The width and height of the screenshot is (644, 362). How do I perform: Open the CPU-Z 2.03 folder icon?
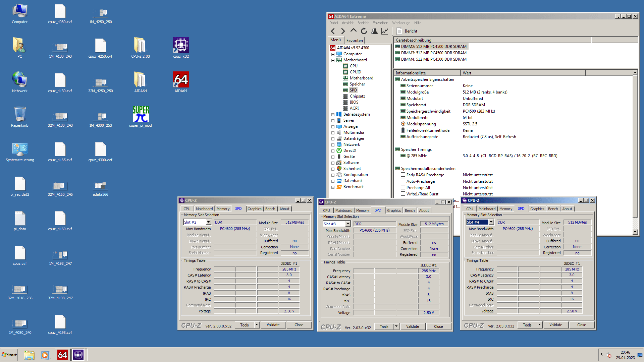(x=141, y=47)
